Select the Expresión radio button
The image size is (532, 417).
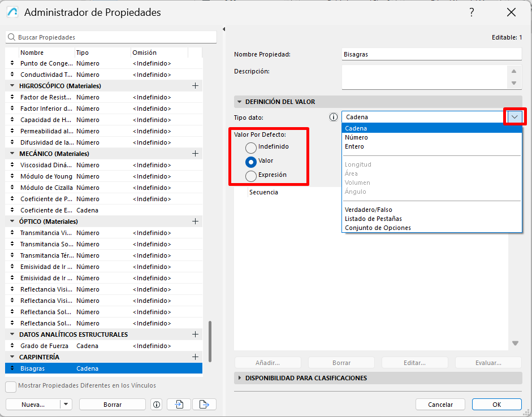(x=251, y=176)
